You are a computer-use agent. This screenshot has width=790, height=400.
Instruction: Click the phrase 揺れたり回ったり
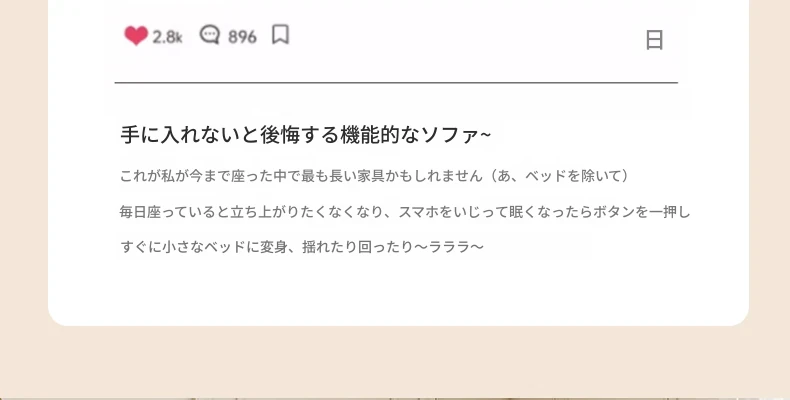(x=358, y=247)
